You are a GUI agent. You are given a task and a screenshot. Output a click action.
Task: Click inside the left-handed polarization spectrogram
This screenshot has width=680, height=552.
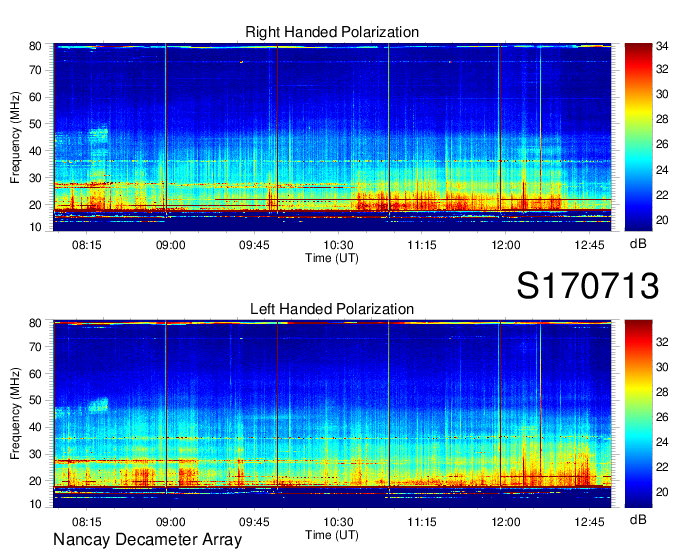coord(332,414)
